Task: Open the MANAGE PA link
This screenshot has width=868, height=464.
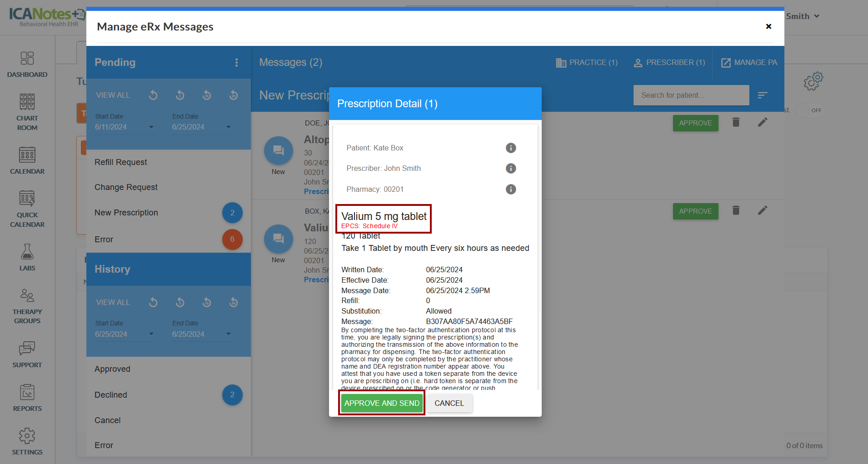Action: pos(749,63)
